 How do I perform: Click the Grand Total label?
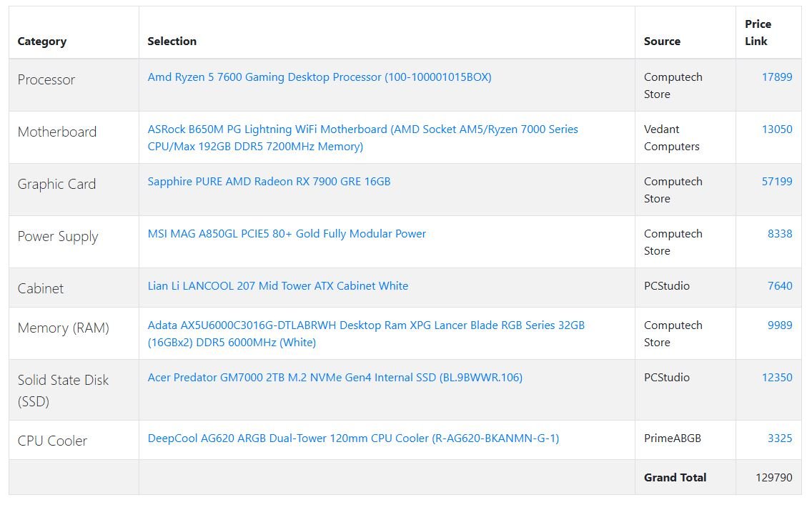tap(675, 478)
